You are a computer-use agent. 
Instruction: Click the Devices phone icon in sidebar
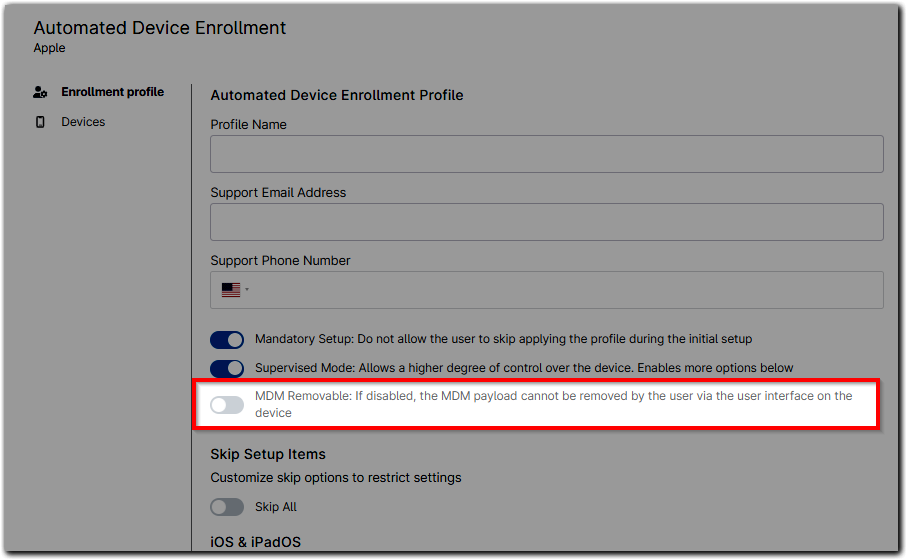pyautogui.click(x=40, y=122)
